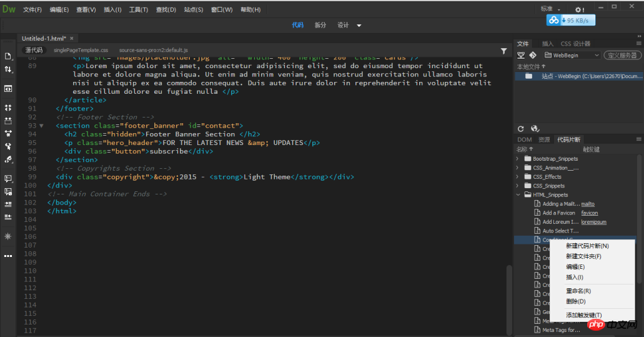Close the Untitled-1.html tab
This screenshot has height=337, width=644.
pyautogui.click(x=71, y=38)
